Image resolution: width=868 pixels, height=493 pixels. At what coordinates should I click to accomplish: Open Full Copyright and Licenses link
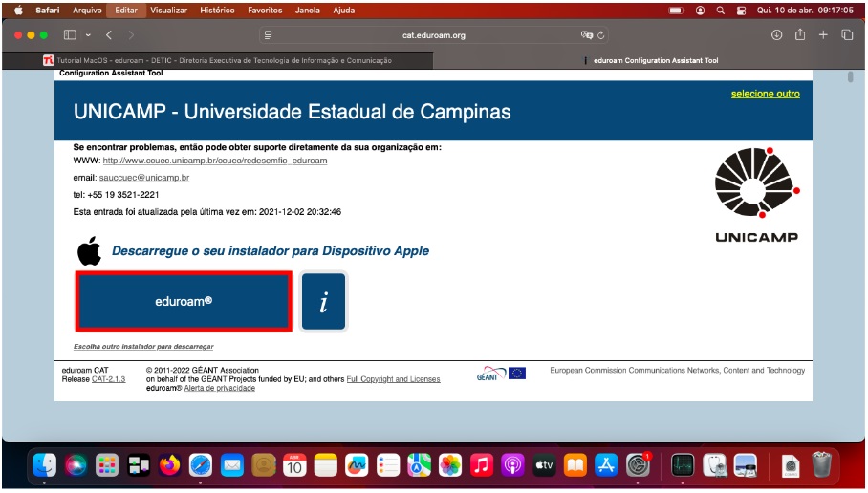[x=393, y=379]
